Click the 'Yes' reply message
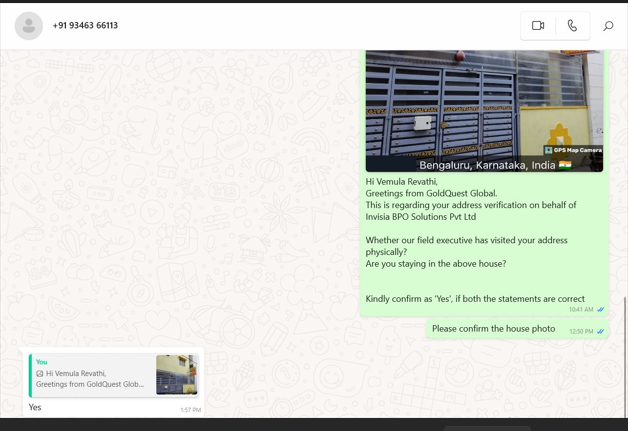The image size is (628, 431). [36, 407]
